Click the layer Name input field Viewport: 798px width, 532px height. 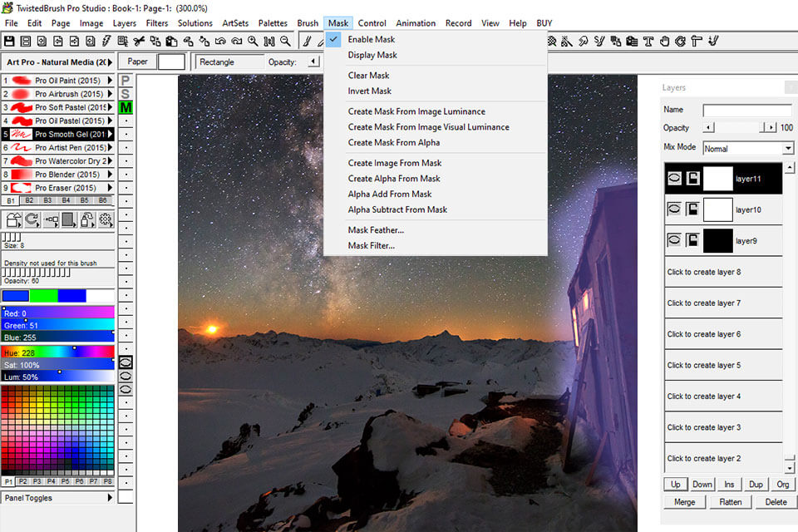click(x=747, y=110)
